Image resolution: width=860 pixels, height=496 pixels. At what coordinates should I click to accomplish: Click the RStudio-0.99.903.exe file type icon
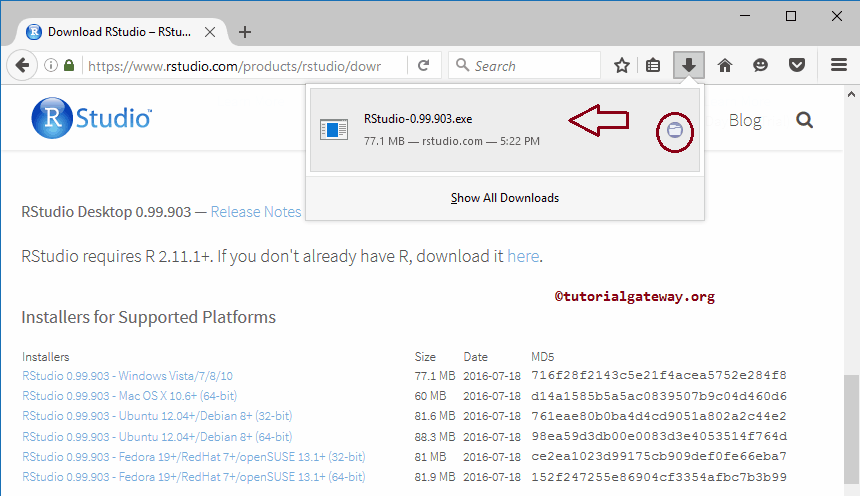click(334, 129)
